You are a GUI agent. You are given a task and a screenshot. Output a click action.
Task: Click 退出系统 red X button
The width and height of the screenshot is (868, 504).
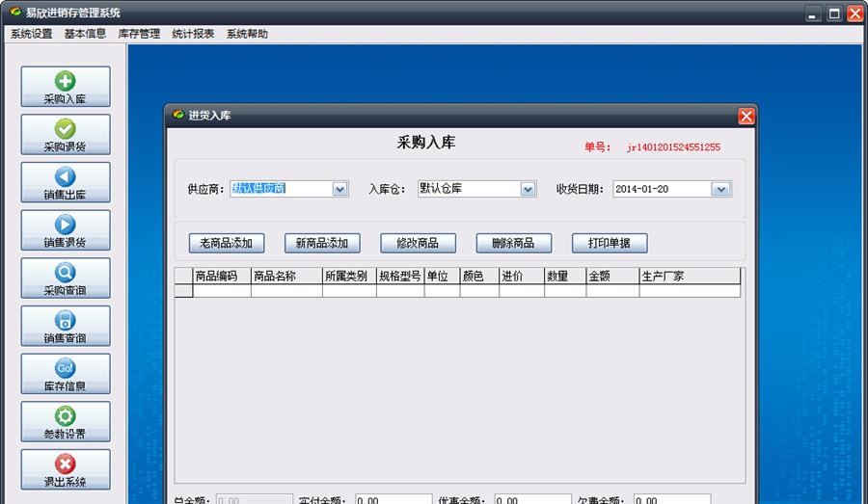(x=66, y=469)
